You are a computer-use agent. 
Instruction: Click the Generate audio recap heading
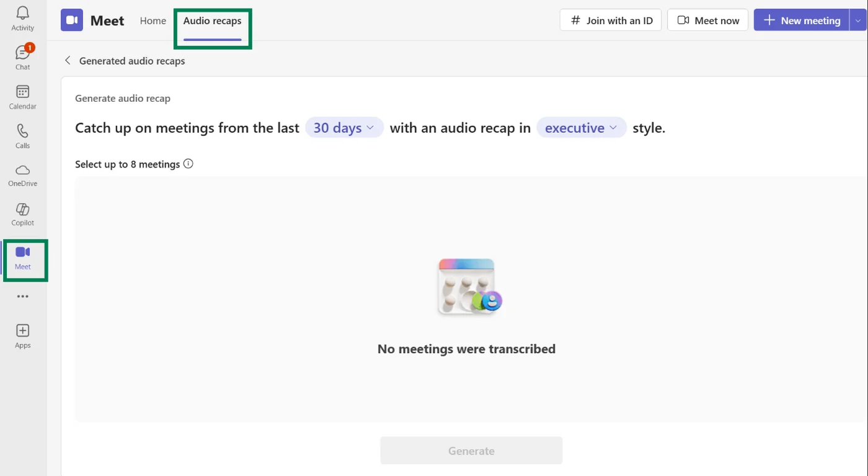tap(123, 98)
